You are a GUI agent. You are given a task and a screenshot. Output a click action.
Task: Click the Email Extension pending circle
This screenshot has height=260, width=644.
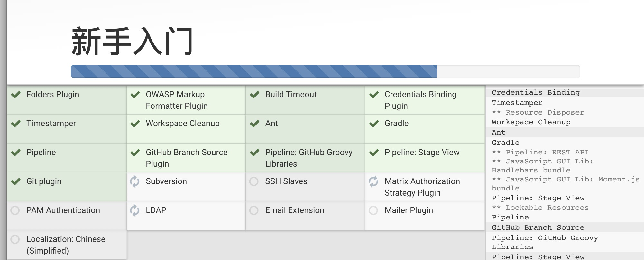(254, 210)
